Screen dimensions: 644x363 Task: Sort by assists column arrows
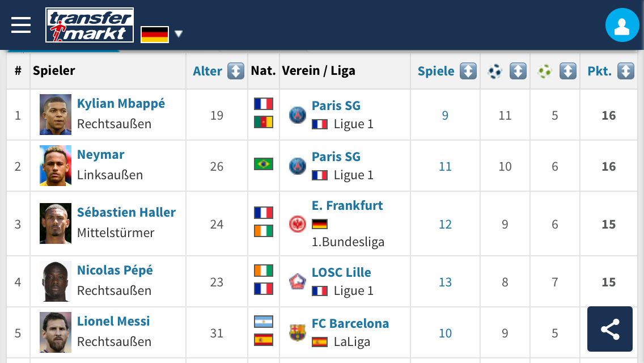pos(568,71)
